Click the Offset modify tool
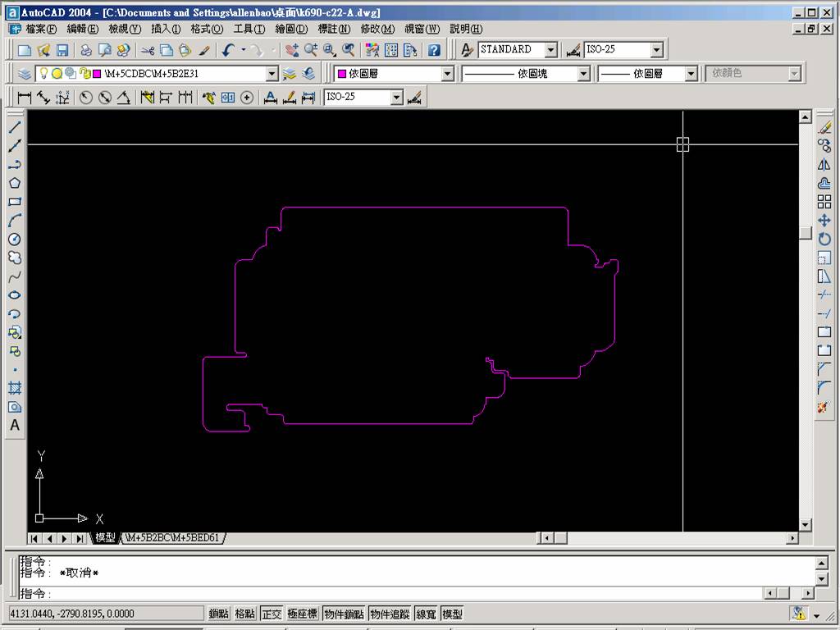Image resolution: width=840 pixels, height=630 pixels. [824, 183]
